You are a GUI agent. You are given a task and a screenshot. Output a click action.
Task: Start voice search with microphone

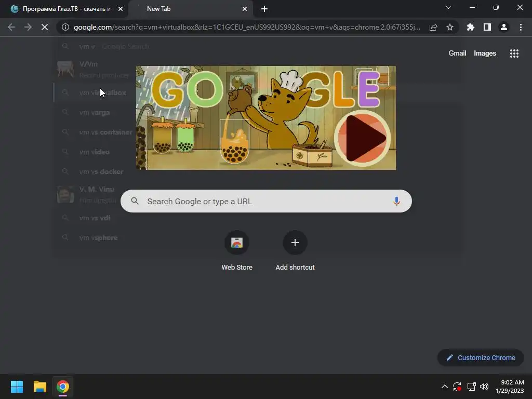(x=396, y=201)
